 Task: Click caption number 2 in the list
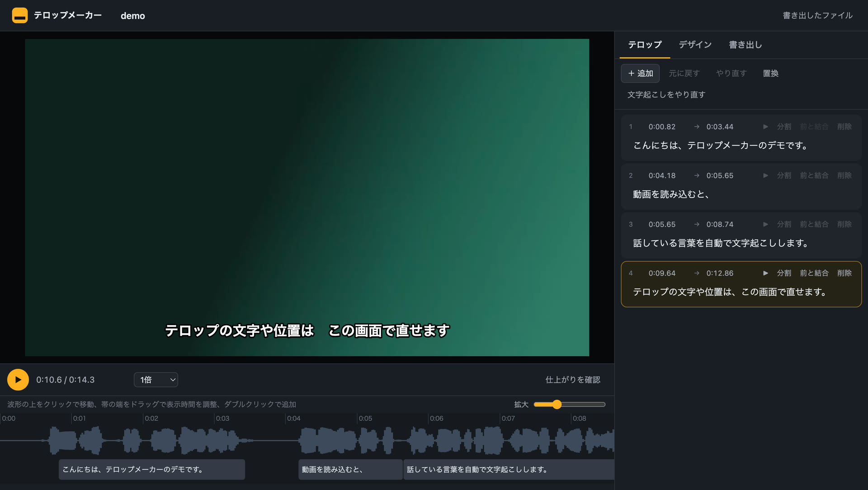(631, 175)
